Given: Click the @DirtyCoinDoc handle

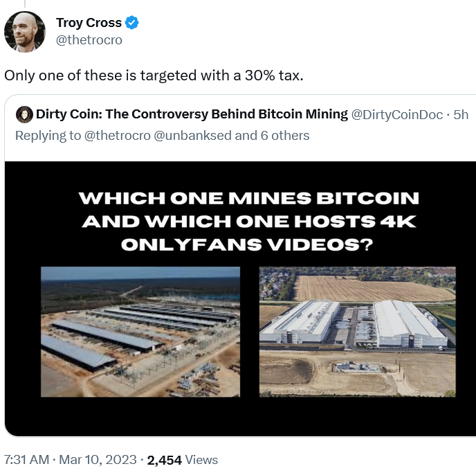Looking at the screenshot, I should point(397,114).
